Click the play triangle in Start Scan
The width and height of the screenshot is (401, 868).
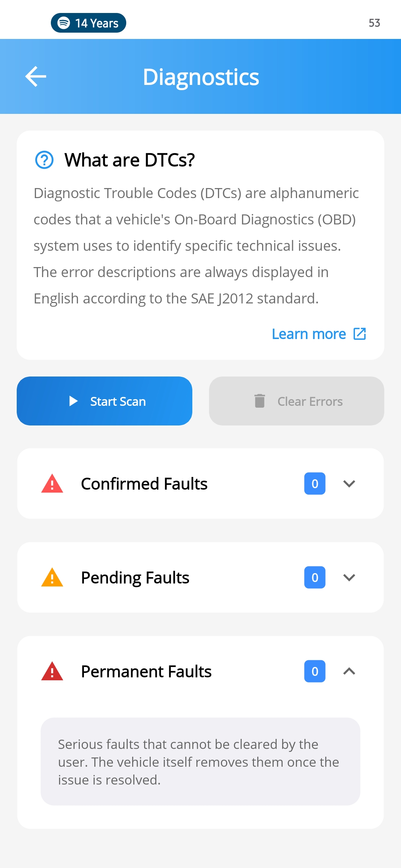[74, 401]
